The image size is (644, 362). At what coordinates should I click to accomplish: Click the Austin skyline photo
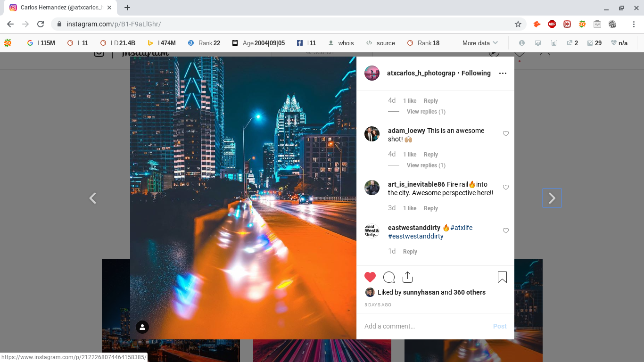coord(243,198)
